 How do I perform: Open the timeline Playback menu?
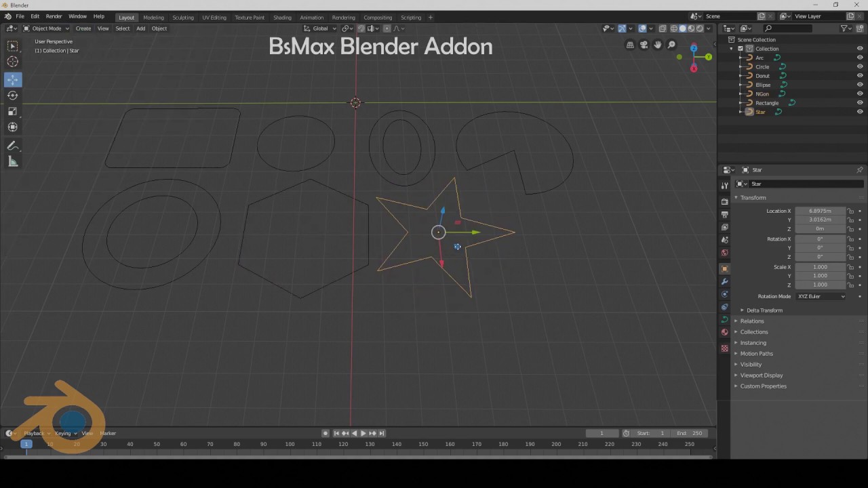pos(34,433)
